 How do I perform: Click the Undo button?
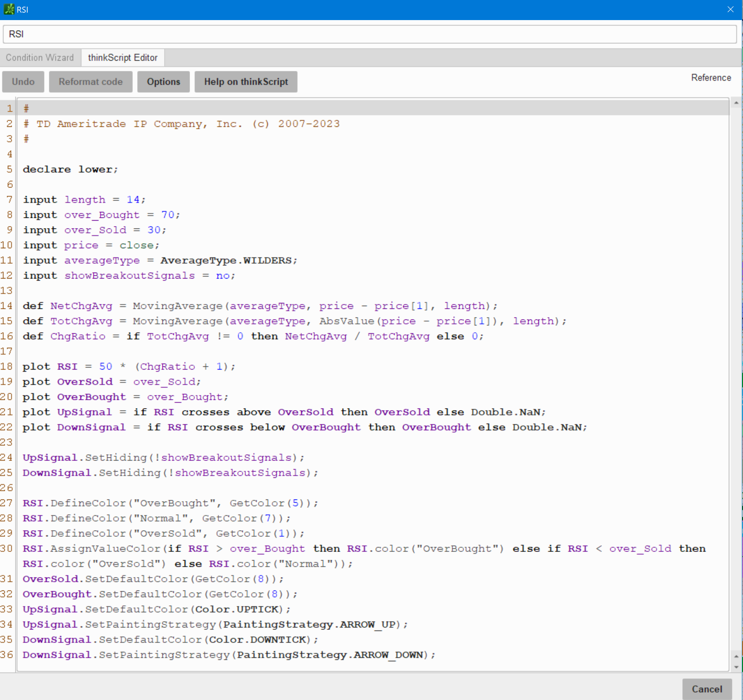[x=23, y=82]
